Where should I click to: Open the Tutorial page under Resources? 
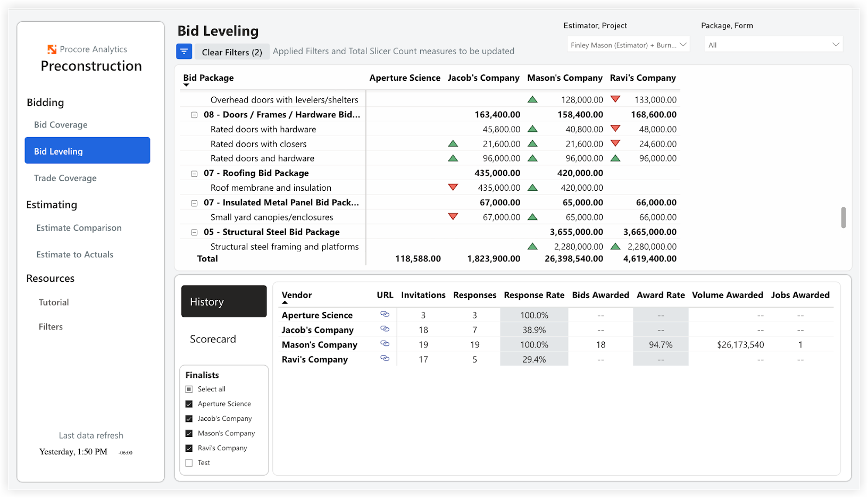point(53,302)
